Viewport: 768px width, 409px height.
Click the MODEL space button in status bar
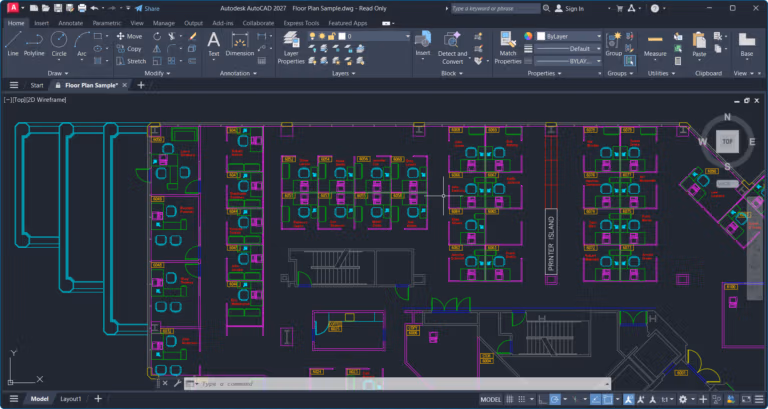pos(490,399)
